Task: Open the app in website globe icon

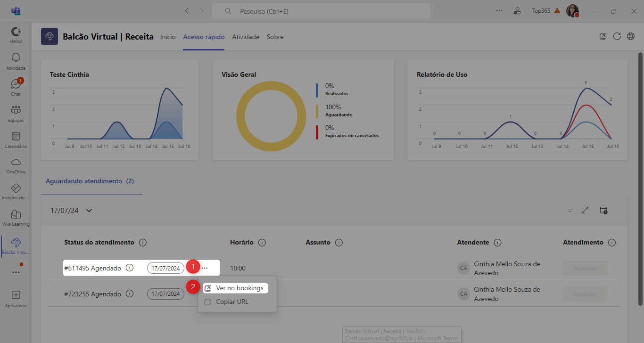Action: (631, 36)
